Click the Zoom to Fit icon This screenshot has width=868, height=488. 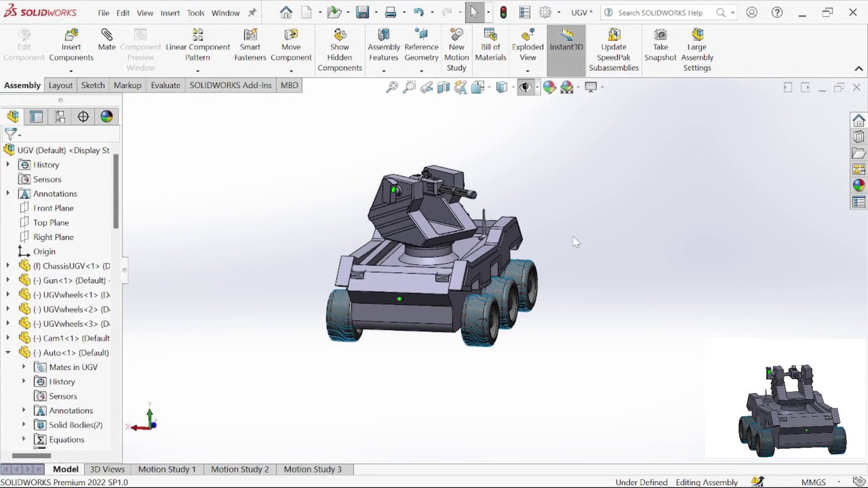(392, 87)
